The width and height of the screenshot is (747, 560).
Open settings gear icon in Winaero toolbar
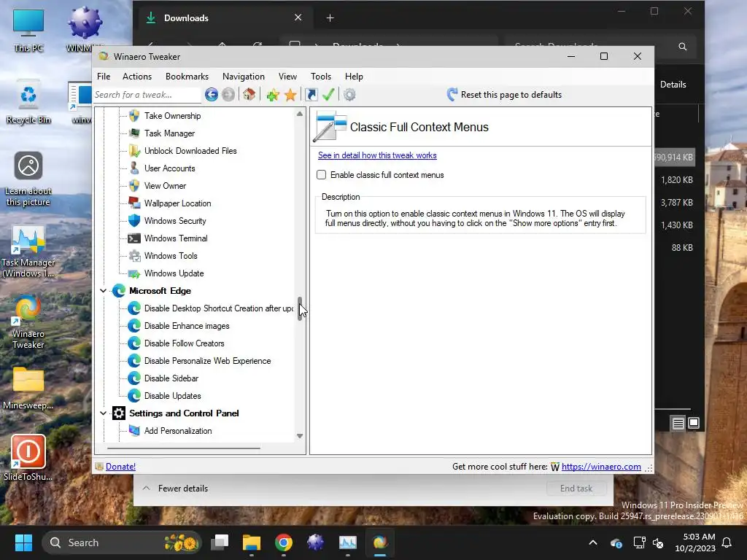(349, 95)
